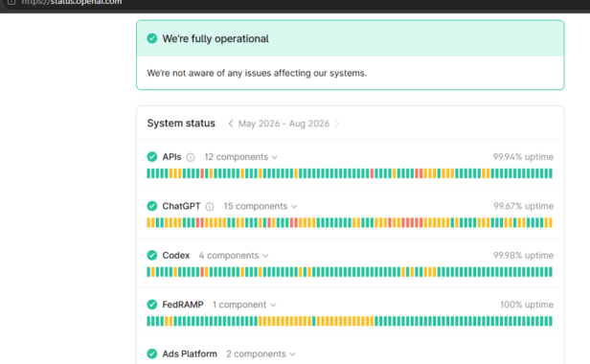The image size is (590, 364).
Task: Select the status.openai.com URL in address bar
Action: [72, 2]
